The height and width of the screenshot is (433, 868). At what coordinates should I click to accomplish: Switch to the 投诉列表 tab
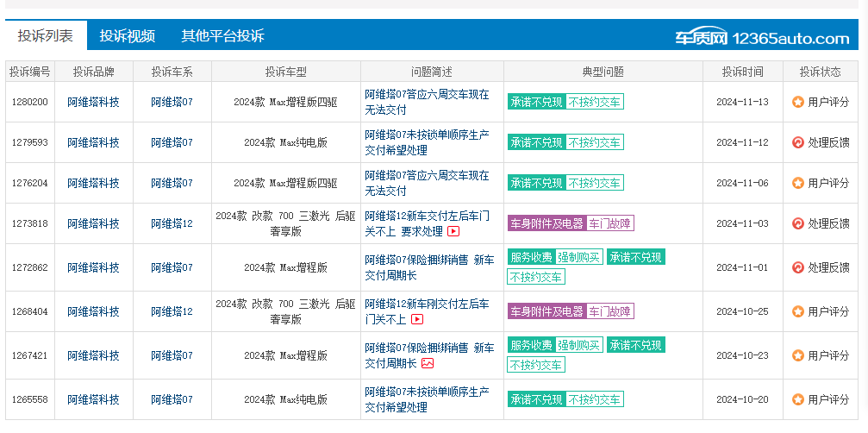click(46, 36)
